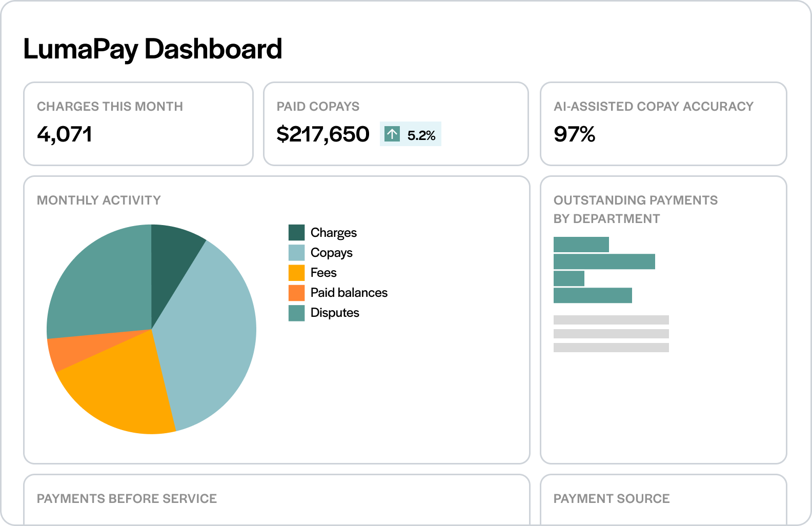Click the Paid balances legend label

[349, 293]
